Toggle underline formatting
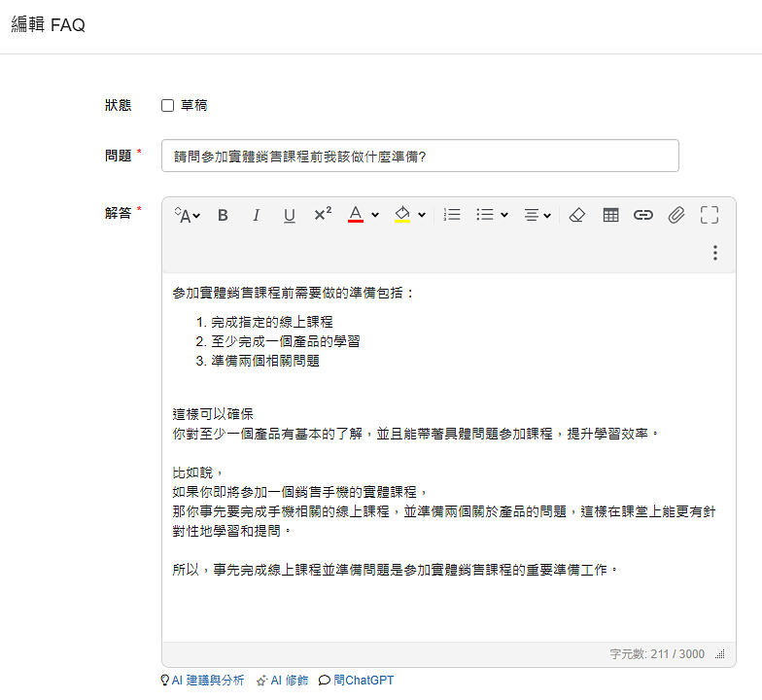762x700 pixels. pyautogui.click(x=290, y=215)
